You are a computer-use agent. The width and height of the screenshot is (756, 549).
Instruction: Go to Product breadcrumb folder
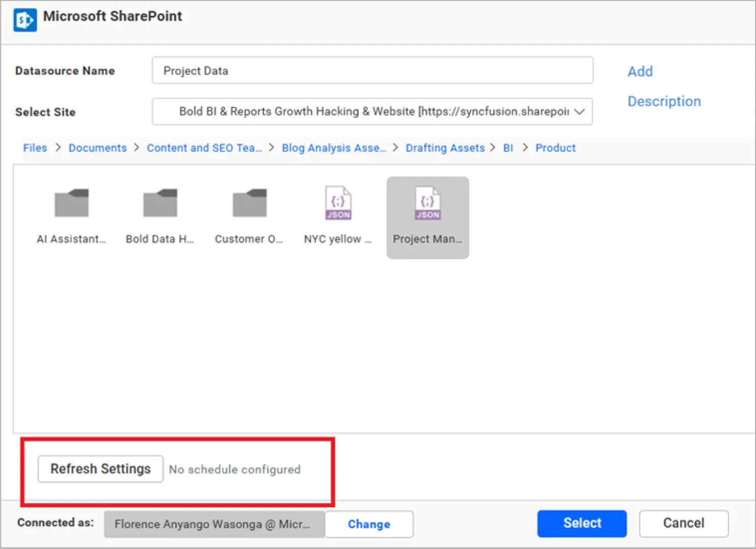tap(555, 148)
